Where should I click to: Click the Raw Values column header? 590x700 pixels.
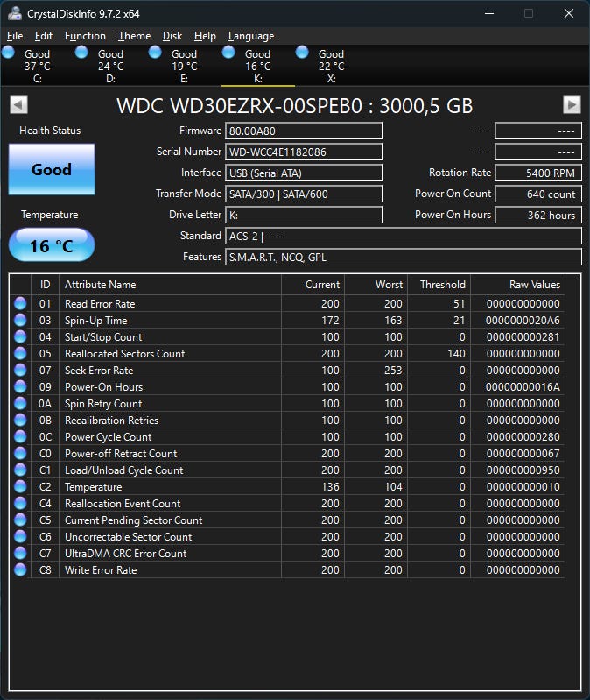pos(517,285)
